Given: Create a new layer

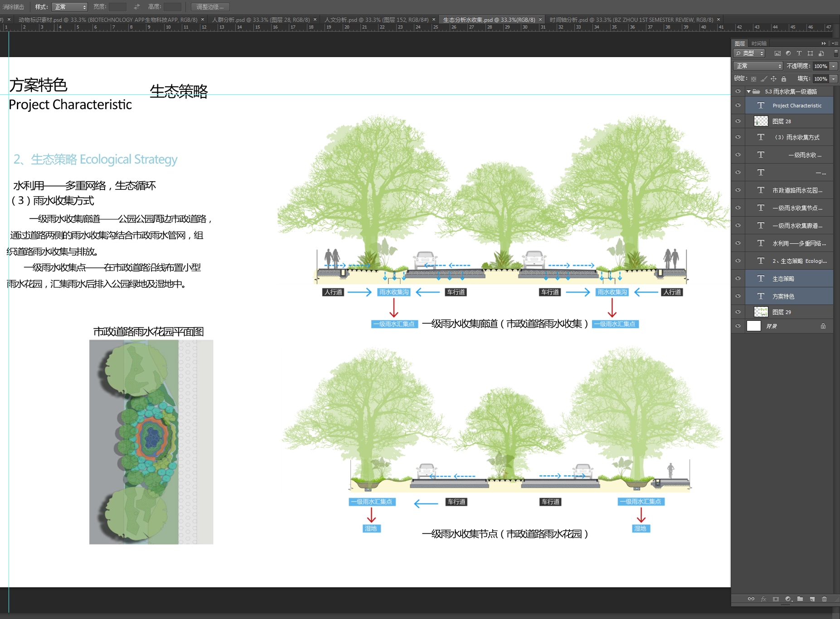Looking at the screenshot, I should 812,599.
